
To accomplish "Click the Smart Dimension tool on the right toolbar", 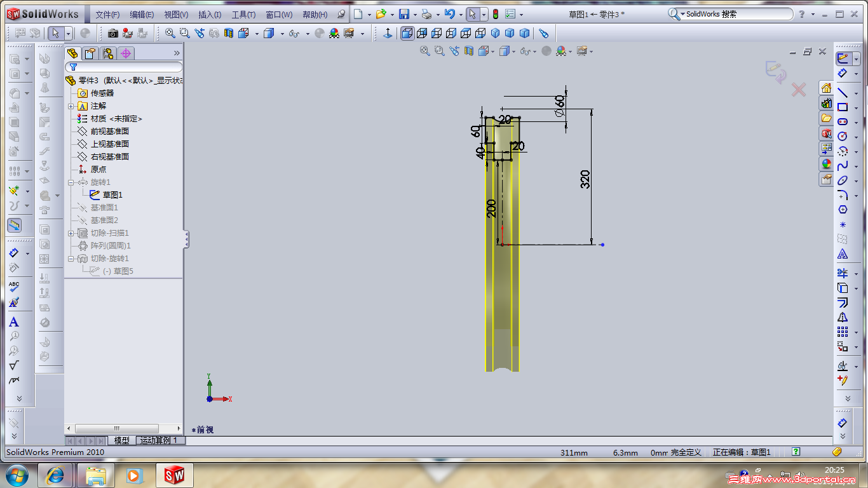I will [843, 73].
